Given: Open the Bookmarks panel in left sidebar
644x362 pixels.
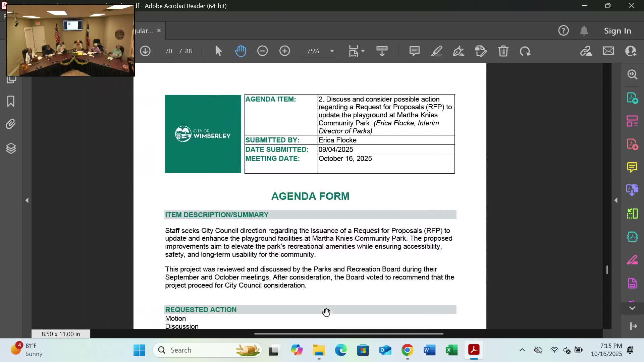Looking at the screenshot, I should coord(11,101).
